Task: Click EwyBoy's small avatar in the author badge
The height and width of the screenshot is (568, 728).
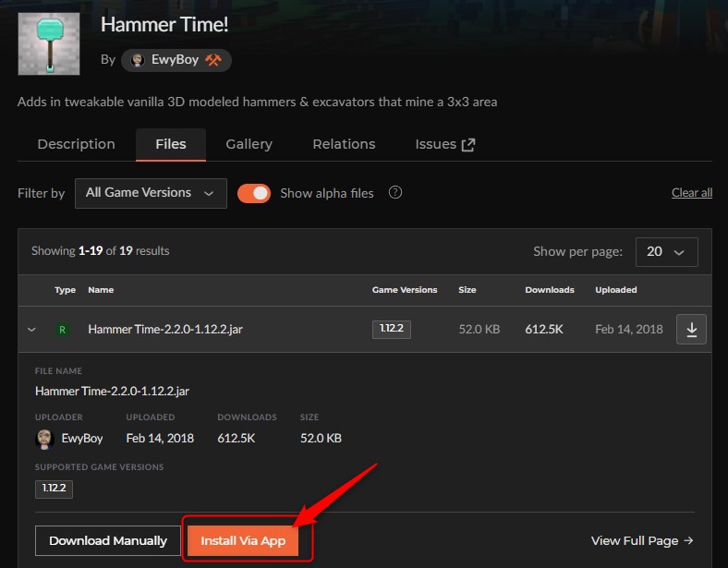Action: [137, 60]
